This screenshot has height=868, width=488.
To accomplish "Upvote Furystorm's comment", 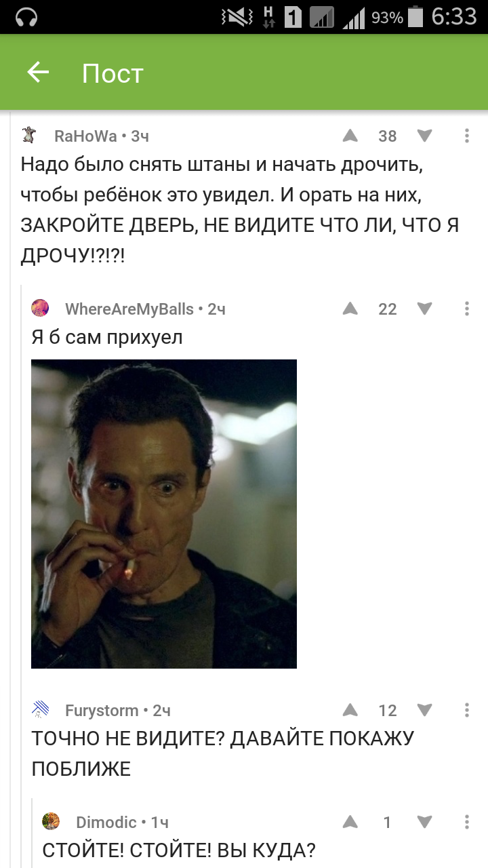I will pos(350,710).
